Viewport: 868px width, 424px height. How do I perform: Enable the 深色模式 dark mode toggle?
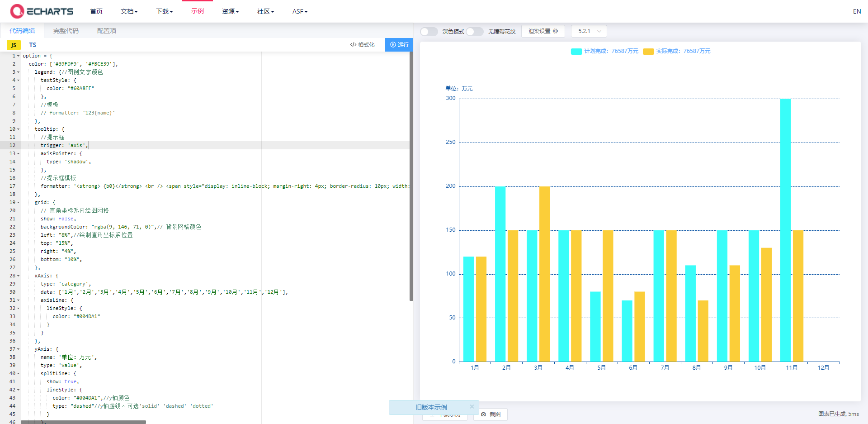(429, 31)
